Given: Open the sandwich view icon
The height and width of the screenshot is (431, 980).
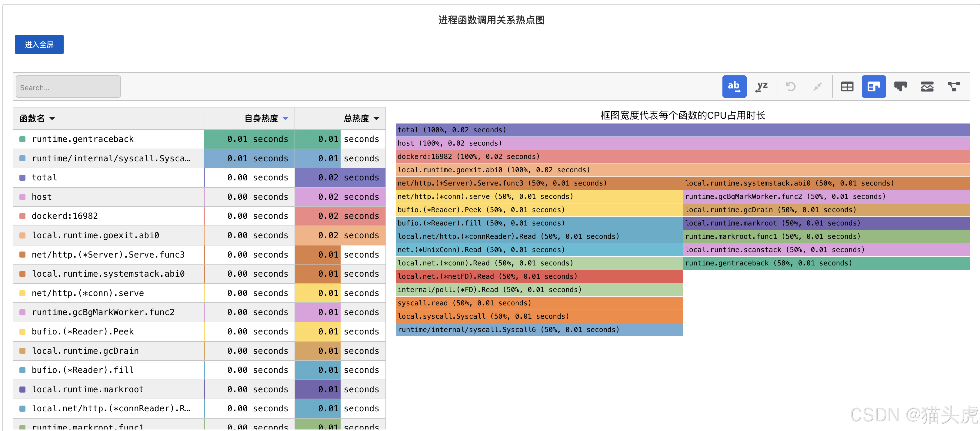Looking at the screenshot, I should pyautogui.click(x=927, y=87).
